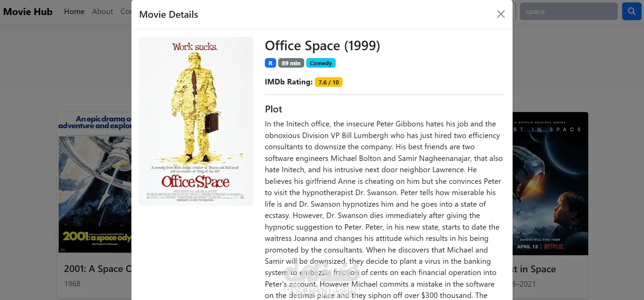
Task: Click the Lost in Space poster
Action: (550, 185)
